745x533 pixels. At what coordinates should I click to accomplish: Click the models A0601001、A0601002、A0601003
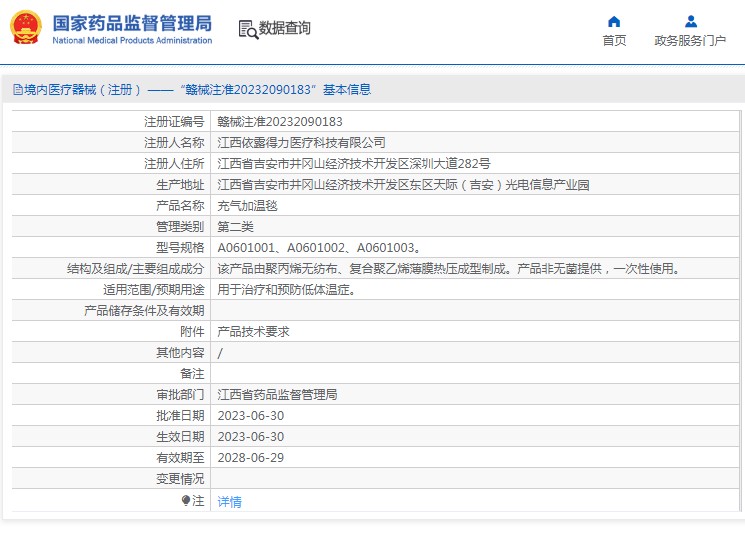click(x=319, y=247)
